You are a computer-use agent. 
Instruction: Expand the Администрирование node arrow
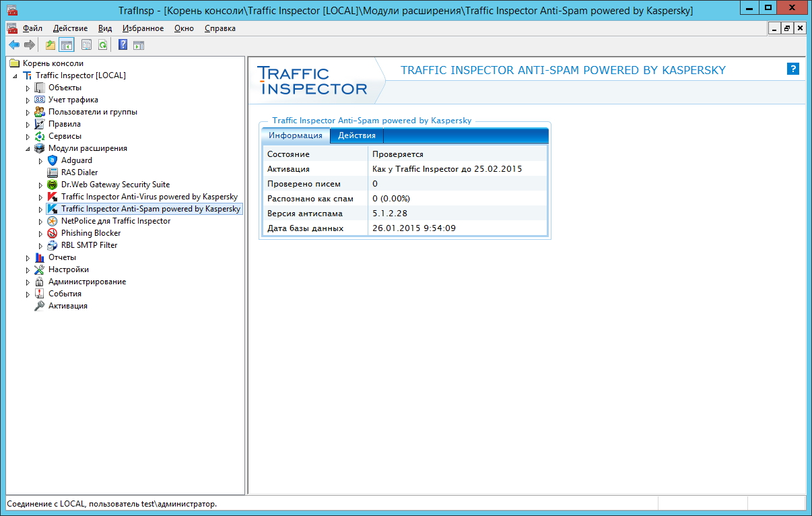tap(28, 282)
